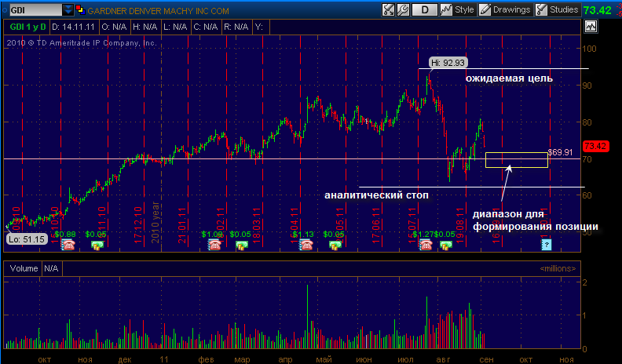This screenshot has width=622, height=364.
Task: Click the 'D: 14.11.11' date cell
Action: [73, 27]
